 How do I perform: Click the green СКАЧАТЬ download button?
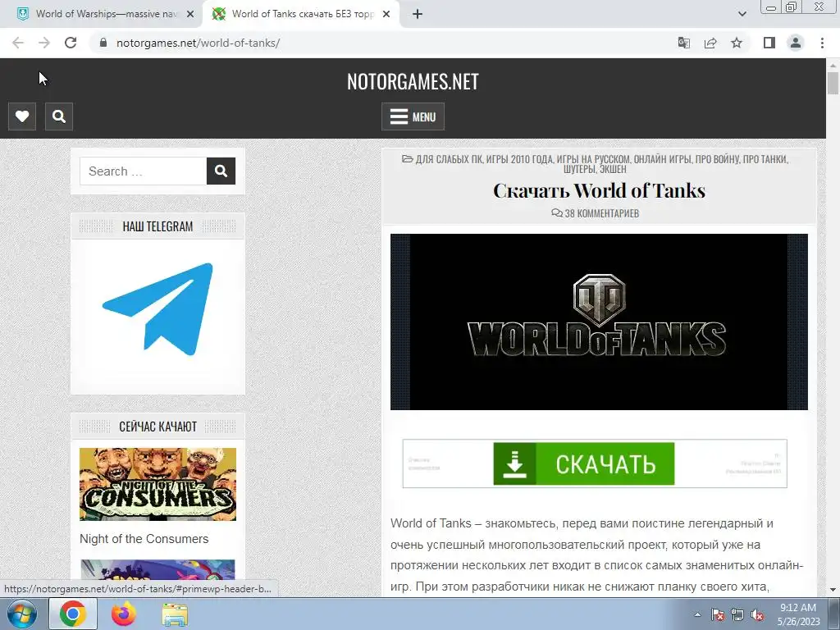(583, 463)
